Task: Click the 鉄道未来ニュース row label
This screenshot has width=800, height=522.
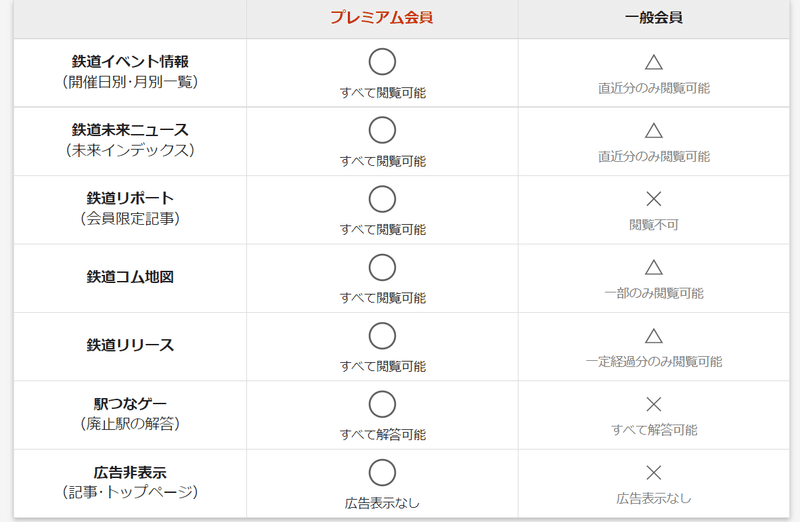Action: [130, 130]
